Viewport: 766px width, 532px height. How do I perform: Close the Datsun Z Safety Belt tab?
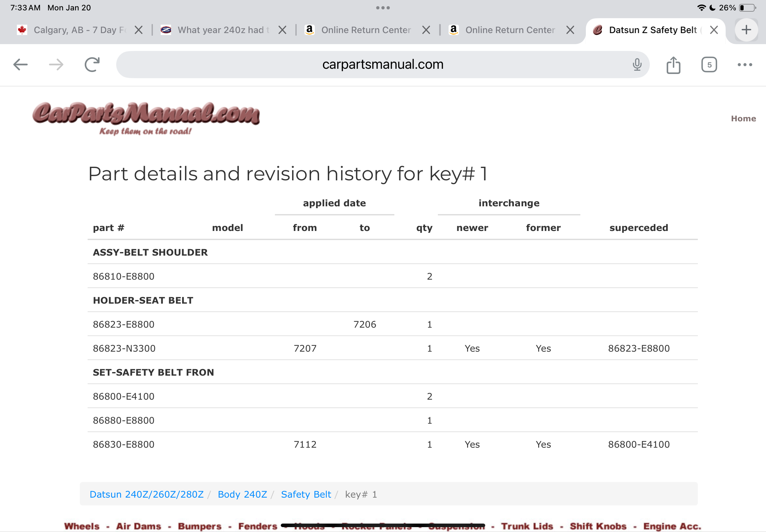click(714, 30)
